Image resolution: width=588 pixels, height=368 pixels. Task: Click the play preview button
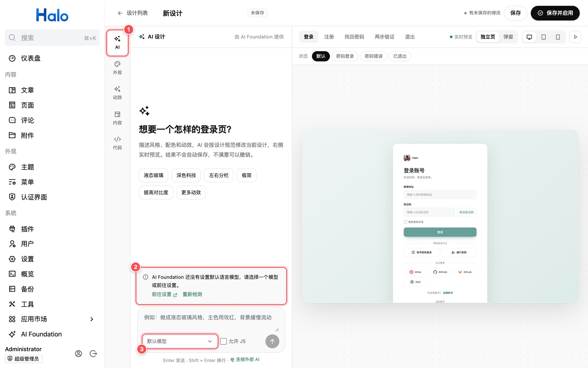point(576,37)
